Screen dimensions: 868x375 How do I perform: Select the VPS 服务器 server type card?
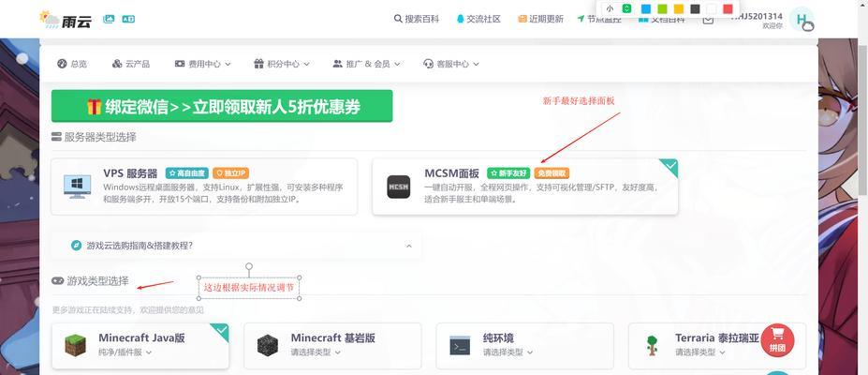(x=204, y=187)
